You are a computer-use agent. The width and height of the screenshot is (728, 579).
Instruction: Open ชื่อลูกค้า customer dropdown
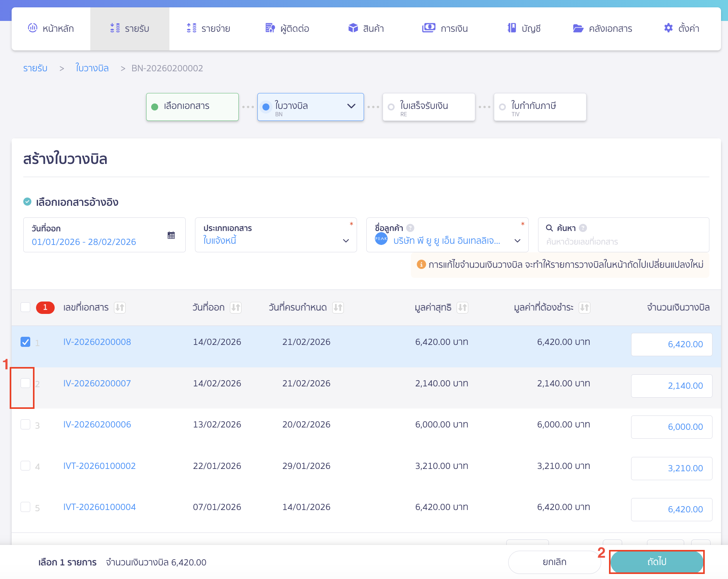pyautogui.click(x=517, y=241)
